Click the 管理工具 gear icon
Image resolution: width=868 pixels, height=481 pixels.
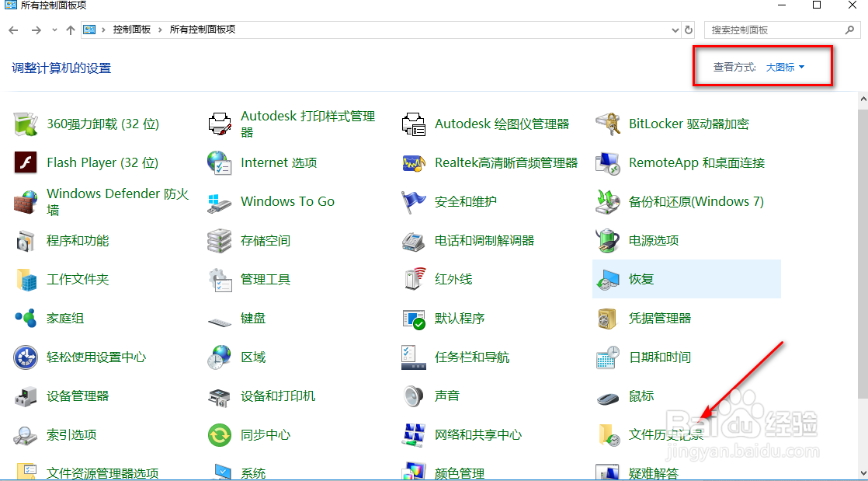click(220, 279)
